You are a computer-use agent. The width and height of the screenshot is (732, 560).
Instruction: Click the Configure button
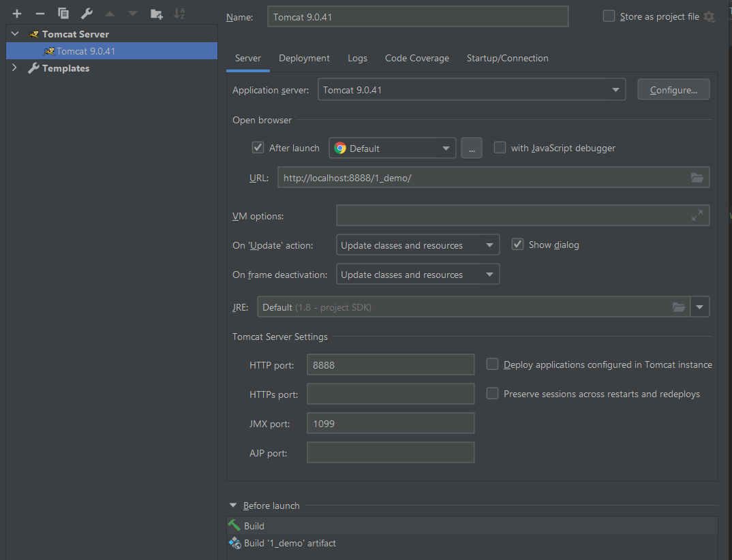(673, 89)
